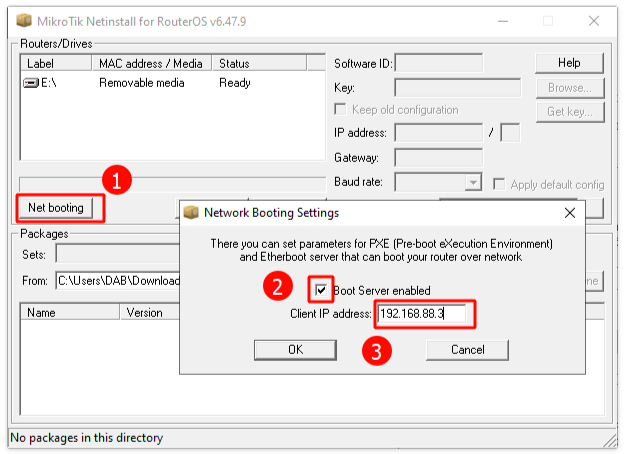Viewport: 624px width, 454px height.
Task: Click the 'No packages in this directory' status text
Action: [87, 438]
